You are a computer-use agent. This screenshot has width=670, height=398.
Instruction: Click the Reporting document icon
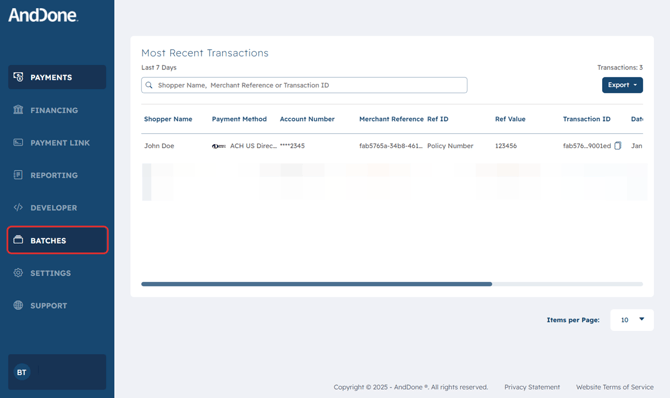coord(18,175)
